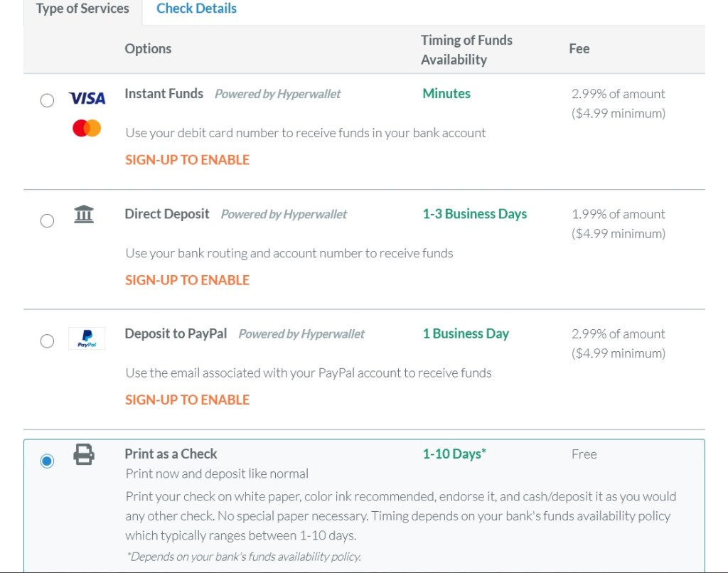
Task: Select the Instant Funds radio button
Action: [47, 100]
